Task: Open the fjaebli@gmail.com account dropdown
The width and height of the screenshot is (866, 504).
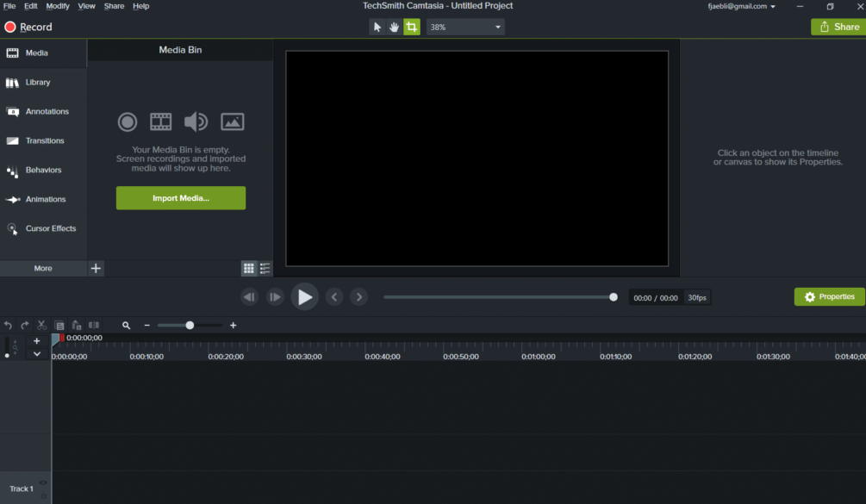Action: pos(741,6)
